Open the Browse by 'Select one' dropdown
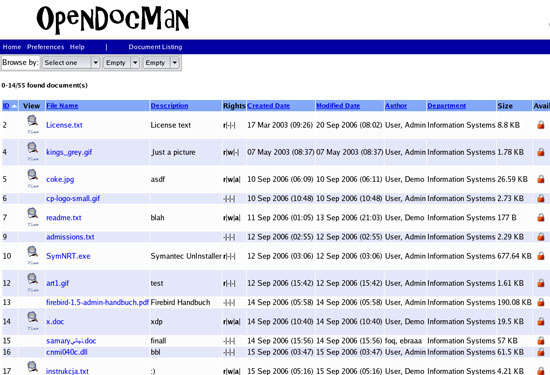The image size is (550, 375). pos(71,63)
